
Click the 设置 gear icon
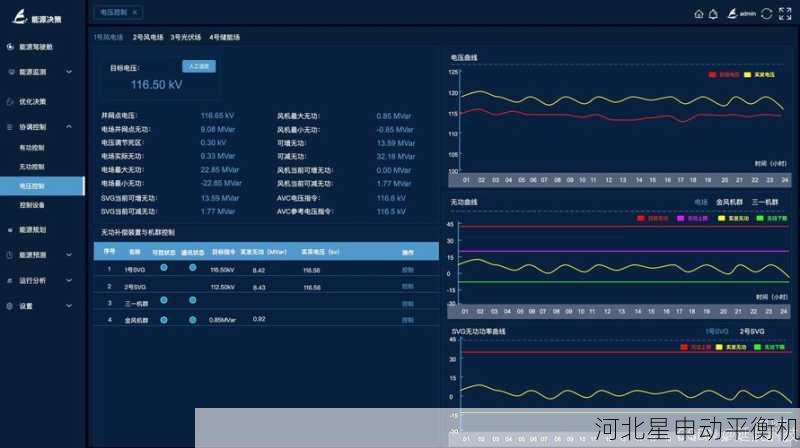tap(10, 306)
